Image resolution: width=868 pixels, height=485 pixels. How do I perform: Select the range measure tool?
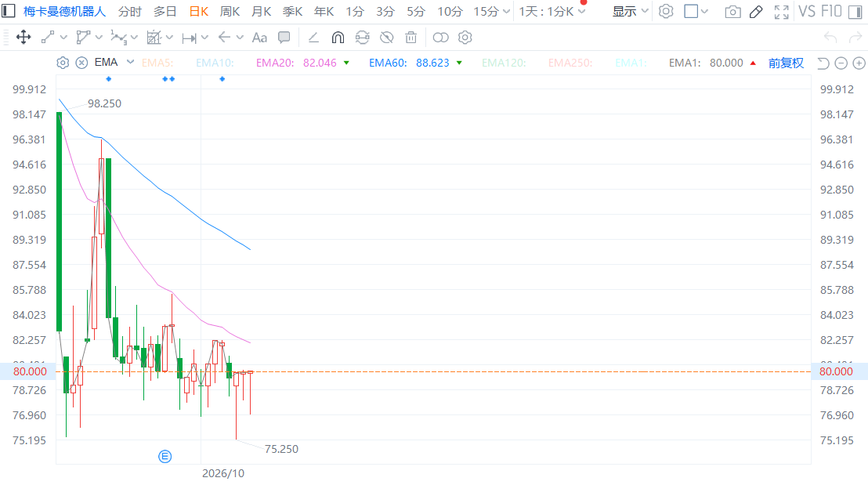(190, 38)
